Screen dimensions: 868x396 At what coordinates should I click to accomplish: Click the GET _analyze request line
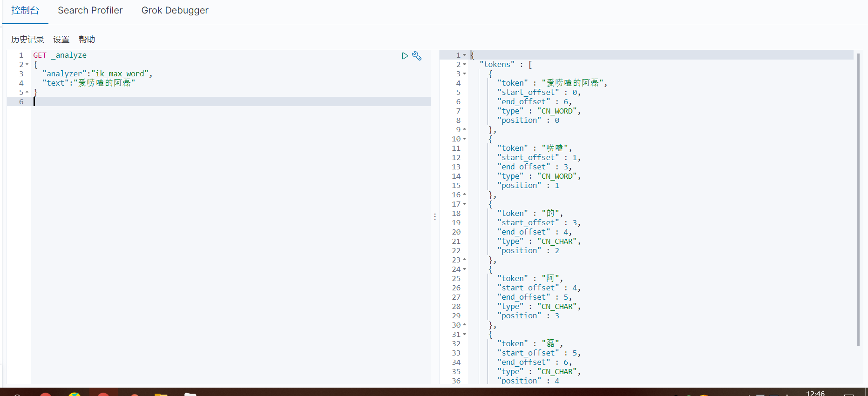coord(60,55)
